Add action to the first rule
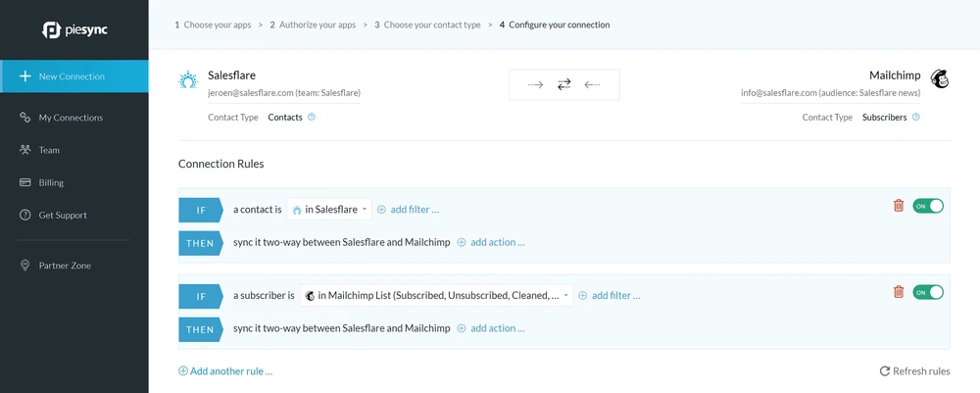 tap(491, 242)
